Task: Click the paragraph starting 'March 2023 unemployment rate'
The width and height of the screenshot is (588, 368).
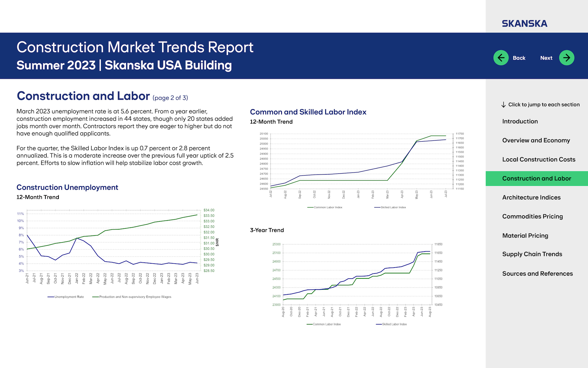Action: (125, 122)
